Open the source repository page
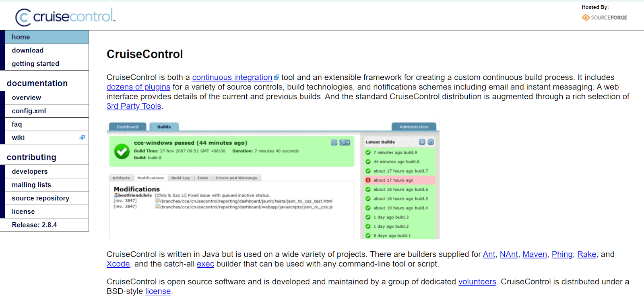This screenshot has width=644, height=308. [x=41, y=198]
